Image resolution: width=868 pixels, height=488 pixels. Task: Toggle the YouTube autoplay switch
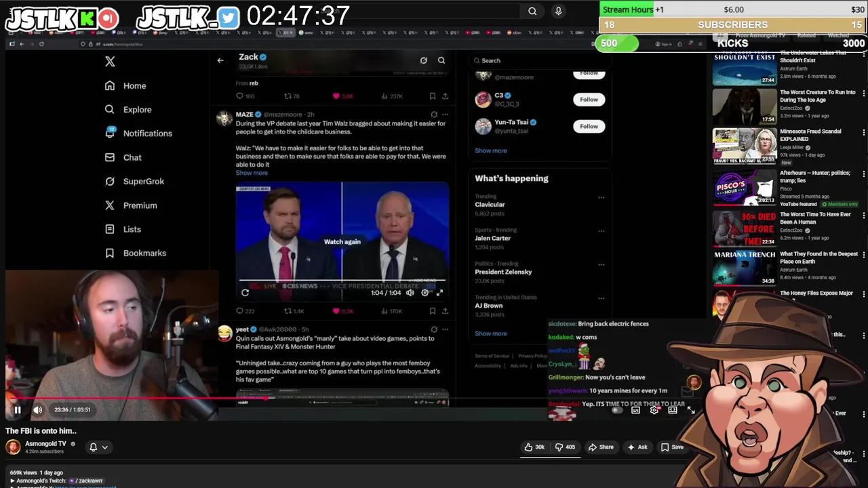(616, 410)
